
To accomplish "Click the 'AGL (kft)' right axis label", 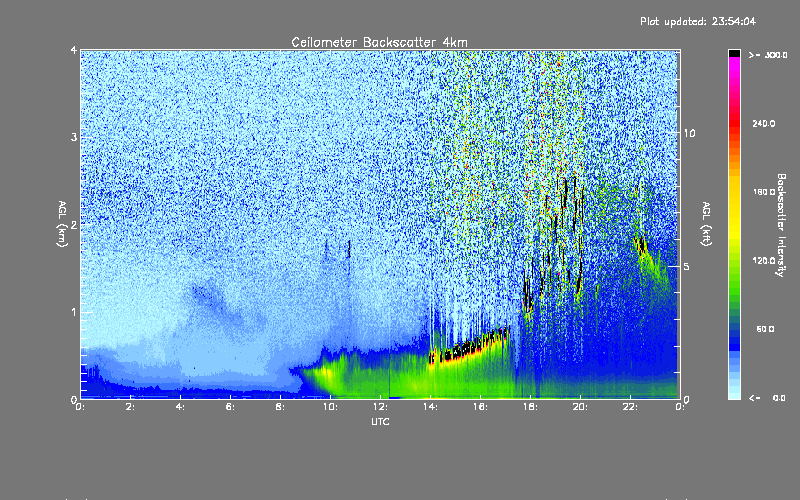I will pyautogui.click(x=706, y=224).
